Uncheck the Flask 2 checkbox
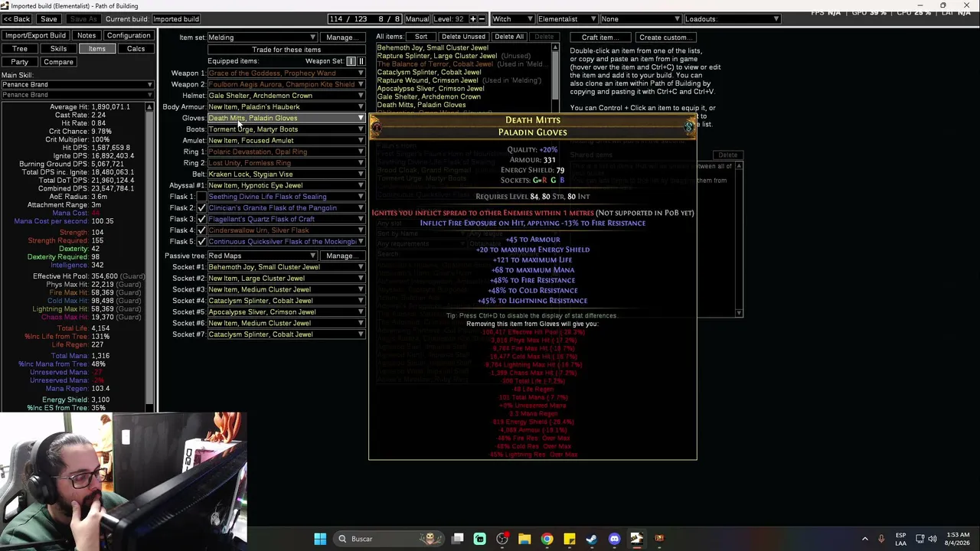This screenshot has width=980, height=551. click(201, 208)
